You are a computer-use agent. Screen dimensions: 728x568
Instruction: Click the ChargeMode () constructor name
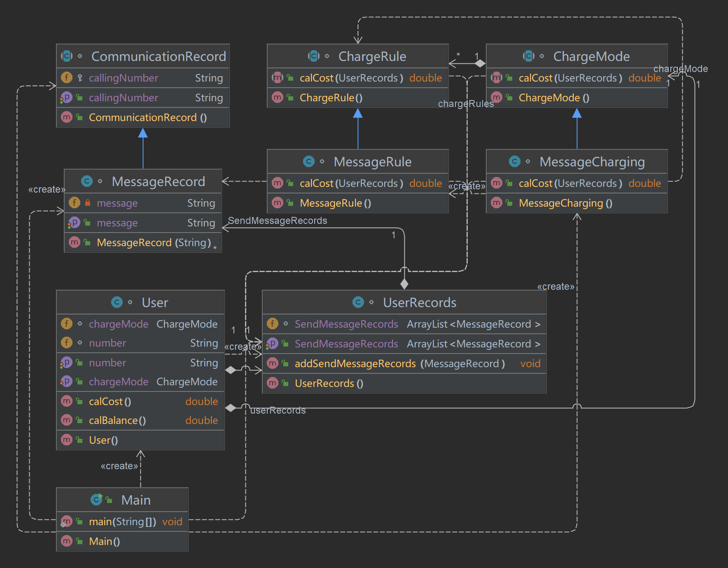click(x=554, y=98)
